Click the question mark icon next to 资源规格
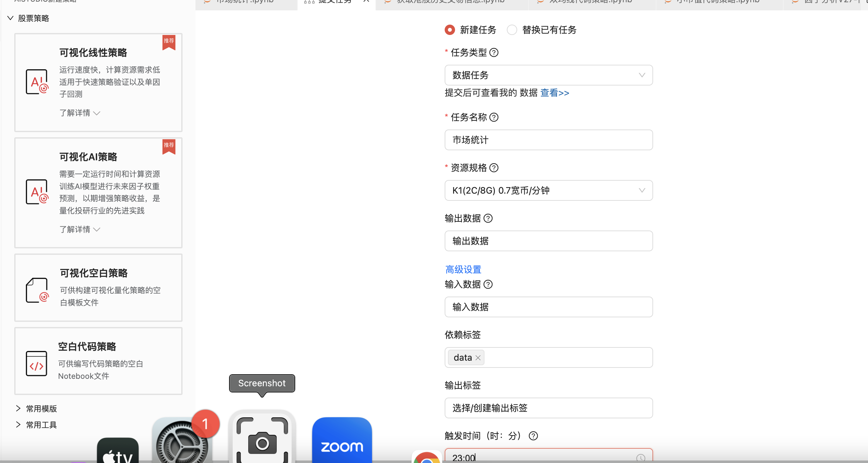Viewport: 868px width, 463px height. click(x=494, y=168)
